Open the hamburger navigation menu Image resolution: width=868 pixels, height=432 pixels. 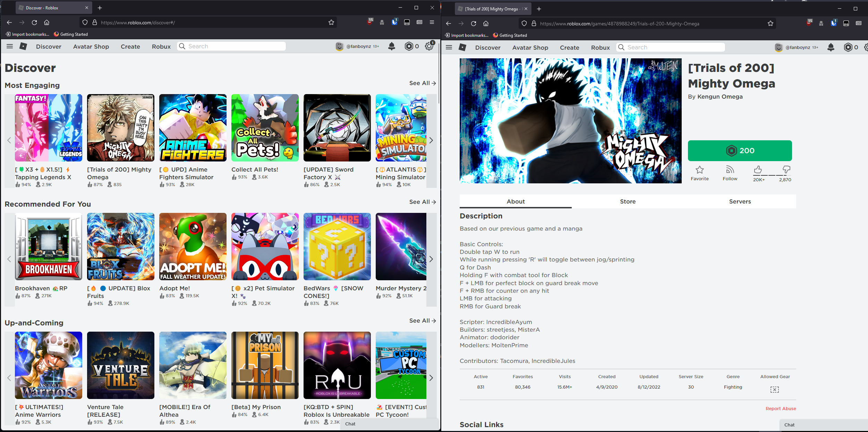[9, 46]
